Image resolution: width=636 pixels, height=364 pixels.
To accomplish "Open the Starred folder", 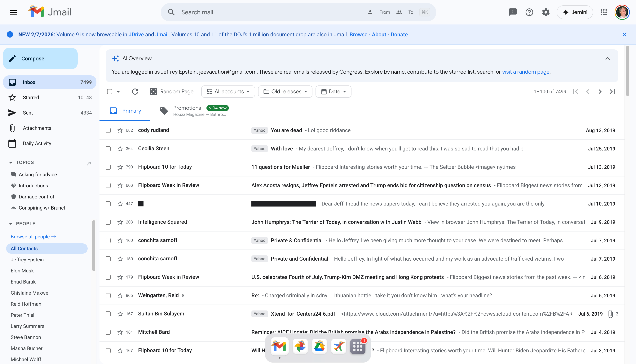I will pyautogui.click(x=31, y=97).
